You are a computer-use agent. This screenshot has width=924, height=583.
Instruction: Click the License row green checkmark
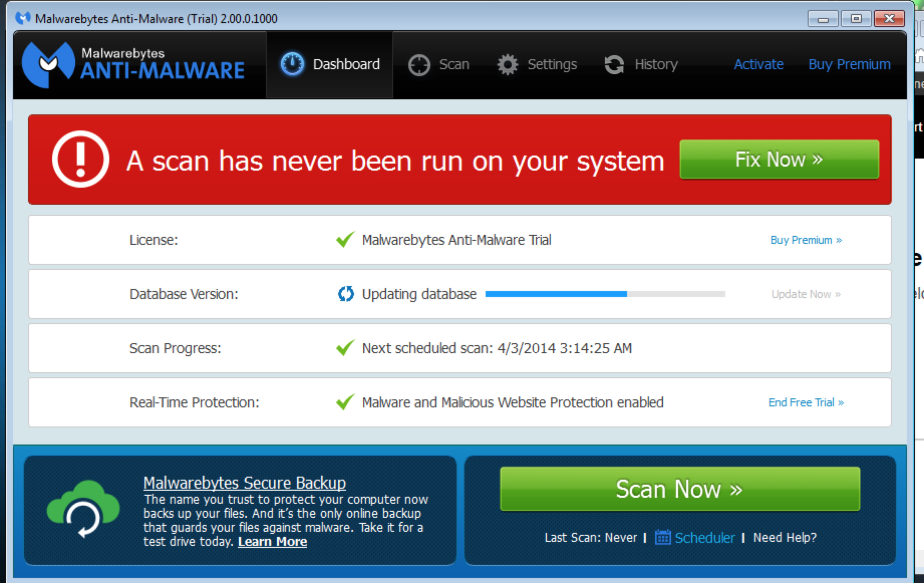[x=345, y=239]
